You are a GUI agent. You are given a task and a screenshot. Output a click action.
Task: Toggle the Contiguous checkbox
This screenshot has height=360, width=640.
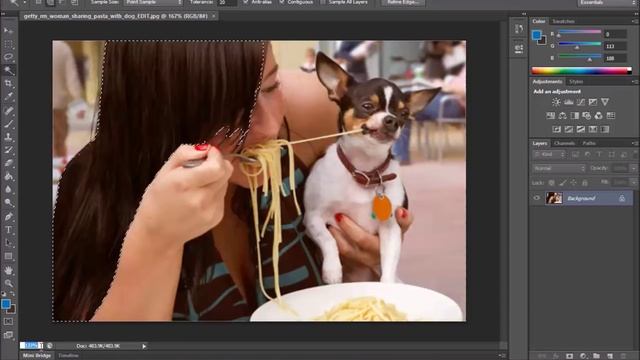click(x=282, y=2)
